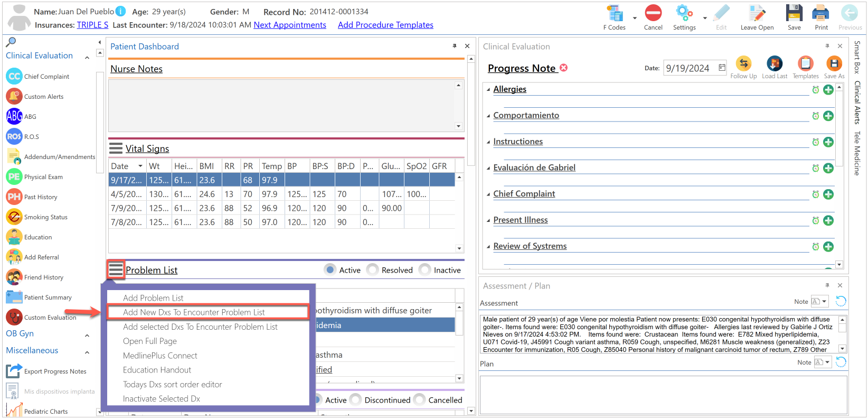
Task: Collapse the Clinical Evaluation sidebar section
Action: pyautogui.click(x=87, y=57)
